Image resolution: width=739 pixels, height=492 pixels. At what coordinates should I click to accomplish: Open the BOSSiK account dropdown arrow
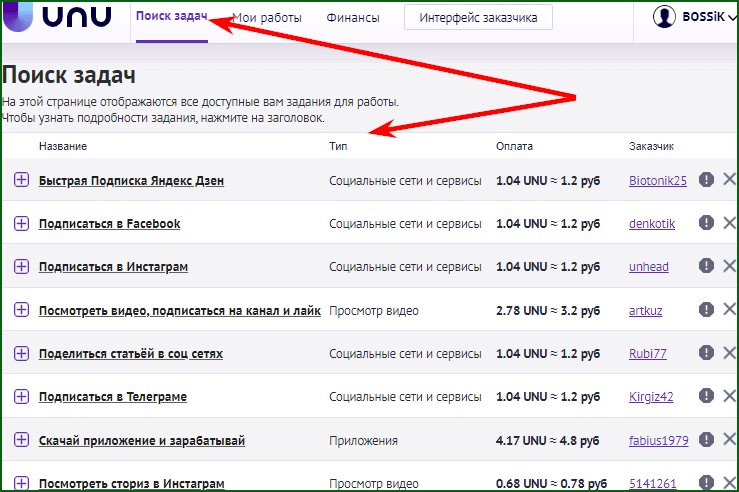(x=732, y=18)
